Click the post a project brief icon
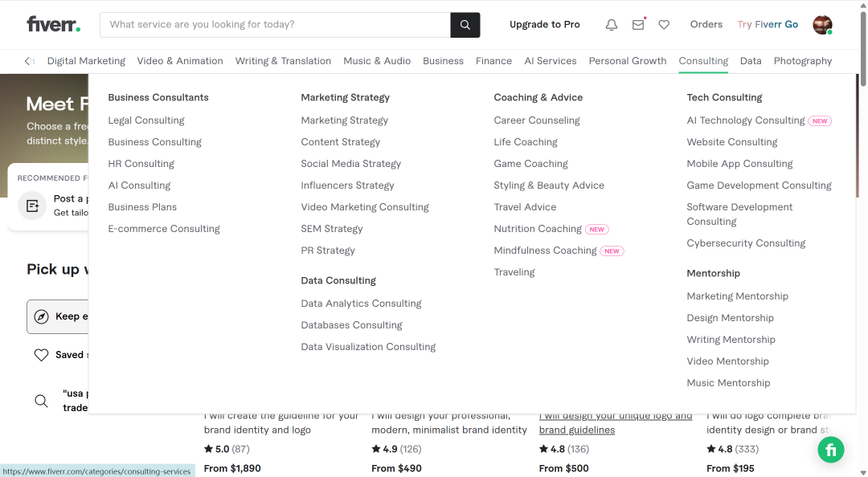The width and height of the screenshot is (868, 477). tap(33, 206)
